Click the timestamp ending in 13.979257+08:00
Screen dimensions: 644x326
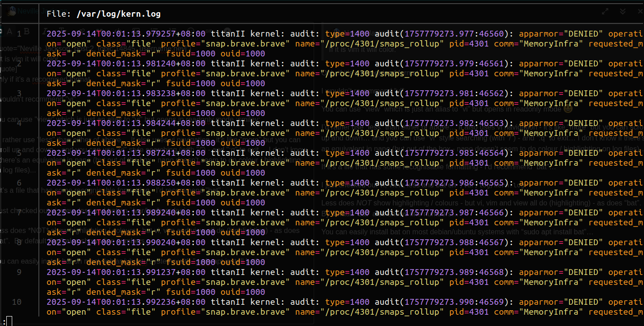(x=126, y=34)
